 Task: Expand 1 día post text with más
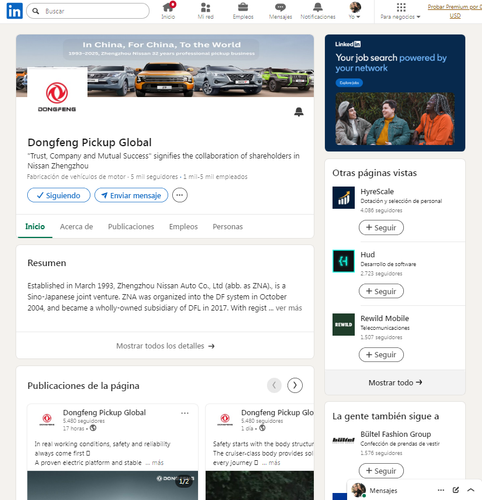coord(274,463)
